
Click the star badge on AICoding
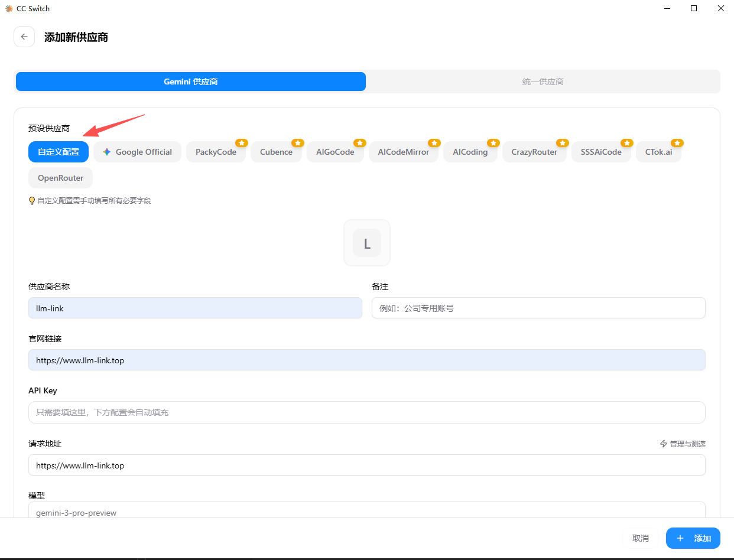click(493, 143)
